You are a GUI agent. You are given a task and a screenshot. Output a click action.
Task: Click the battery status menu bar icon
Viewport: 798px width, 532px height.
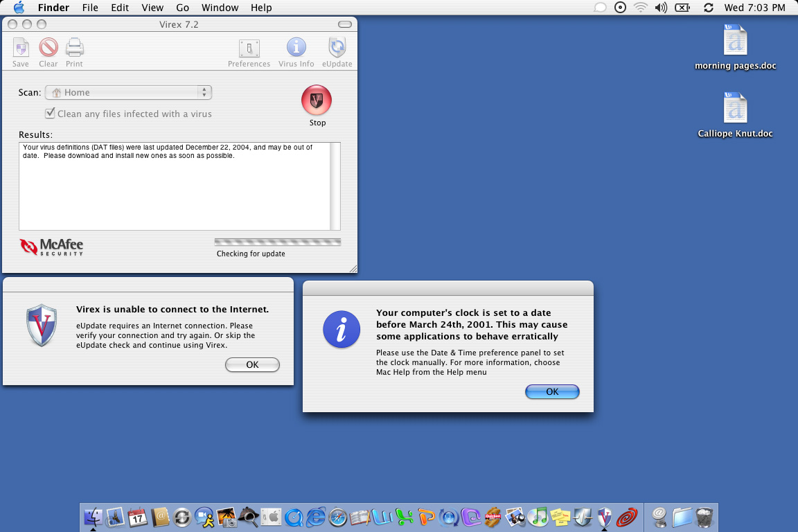[682, 8]
